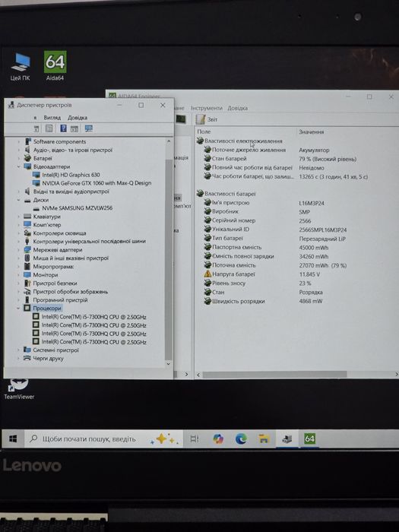Expand the Батареї category
Image resolution: width=399 pixels, height=532 pixels.
[x=19, y=158]
